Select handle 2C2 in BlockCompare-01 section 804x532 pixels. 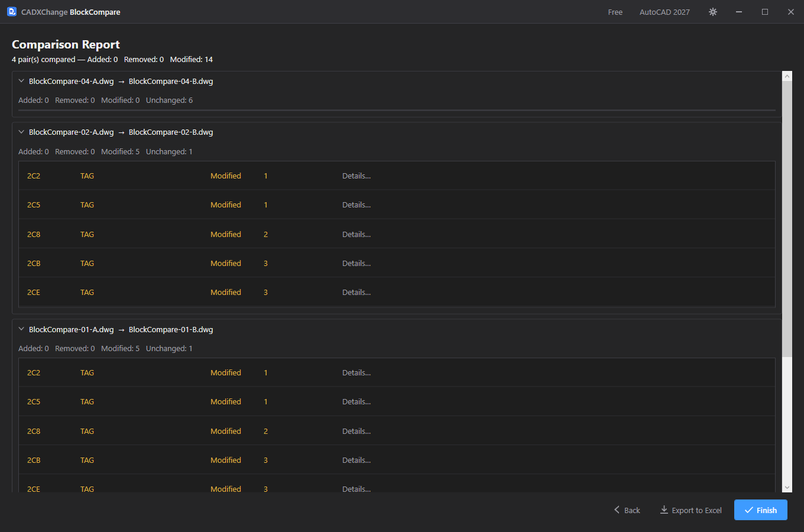(34, 372)
